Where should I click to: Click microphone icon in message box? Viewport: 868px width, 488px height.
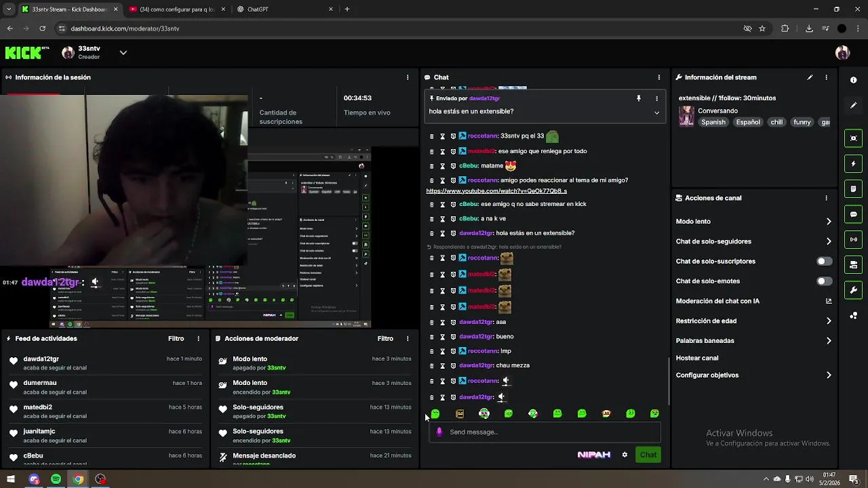pyautogui.click(x=439, y=432)
